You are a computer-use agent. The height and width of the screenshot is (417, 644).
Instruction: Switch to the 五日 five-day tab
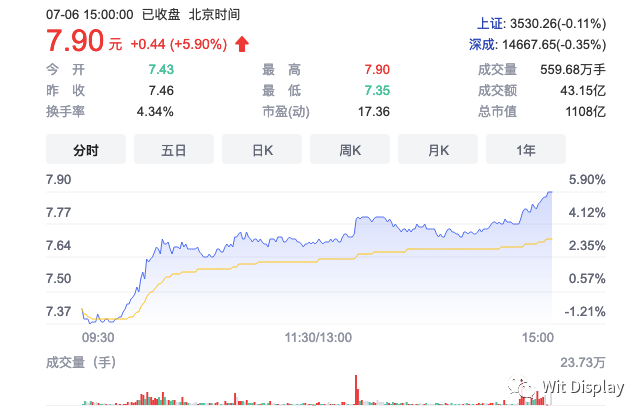[174, 150]
